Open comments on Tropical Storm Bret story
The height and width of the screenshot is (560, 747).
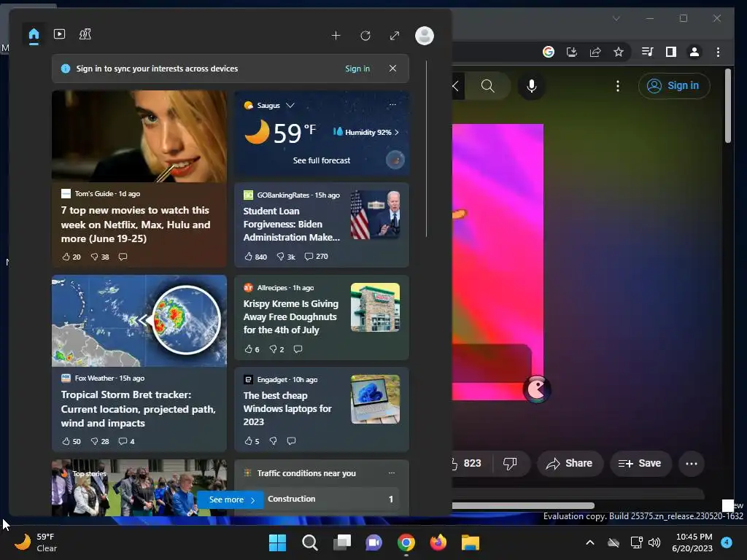click(126, 441)
